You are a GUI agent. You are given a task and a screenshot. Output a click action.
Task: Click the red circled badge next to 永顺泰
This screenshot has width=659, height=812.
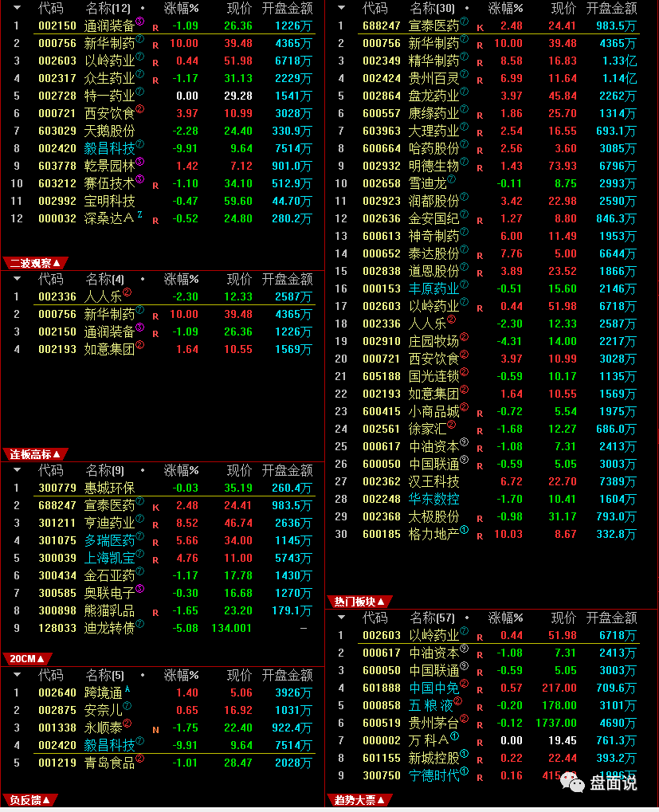click(x=127, y=724)
